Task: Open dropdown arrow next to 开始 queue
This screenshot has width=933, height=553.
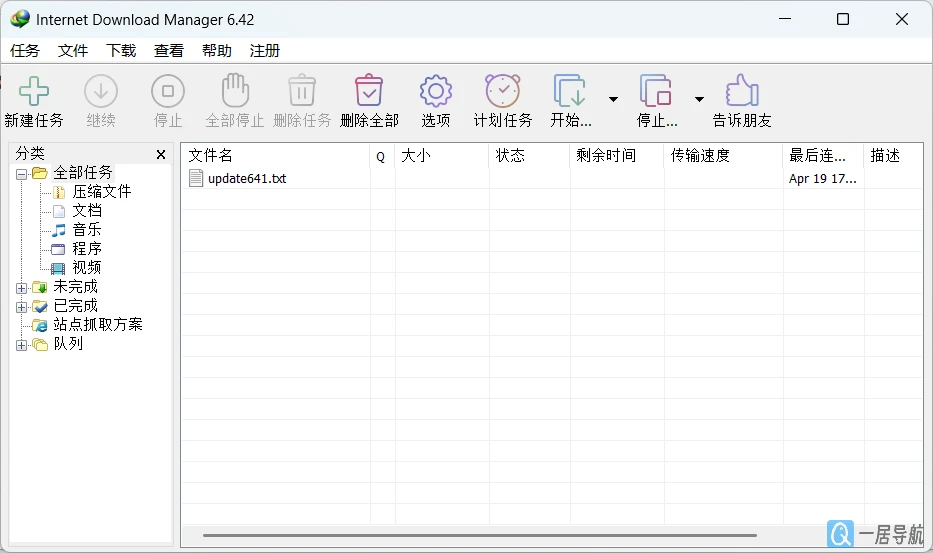Action: tap(613, 99)
